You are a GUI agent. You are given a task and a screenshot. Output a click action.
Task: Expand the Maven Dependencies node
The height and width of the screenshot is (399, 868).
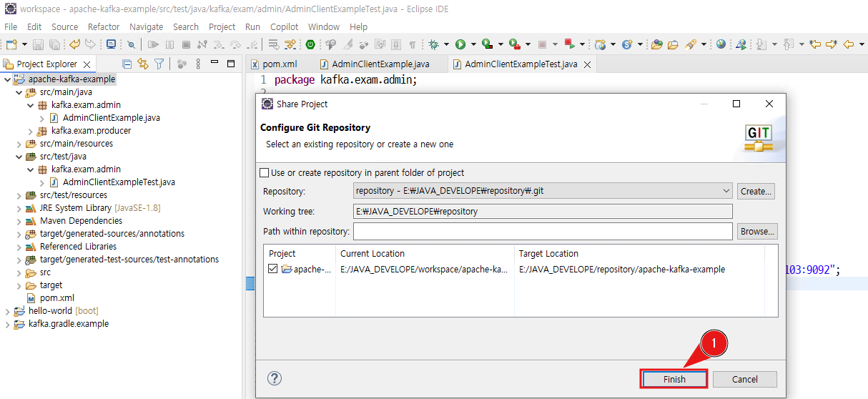(x=19, y=221)
